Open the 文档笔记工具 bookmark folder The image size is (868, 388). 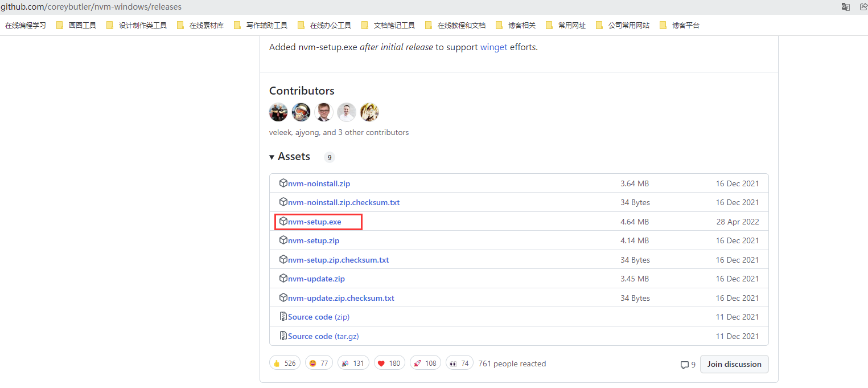pyautogui.click(x=388, y=25)
